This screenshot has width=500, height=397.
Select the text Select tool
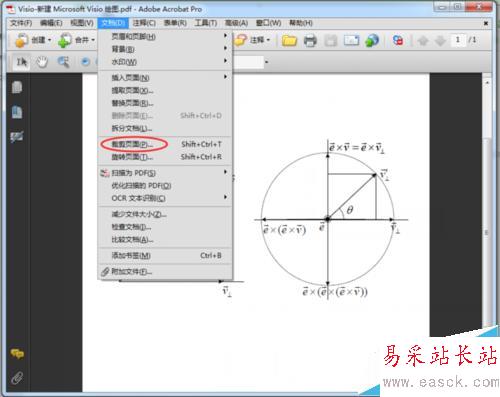click(22, 62)
